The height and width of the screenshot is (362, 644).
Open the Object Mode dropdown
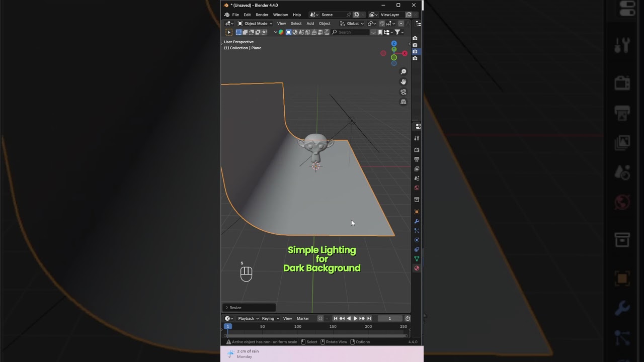click(x=255, y=24)
